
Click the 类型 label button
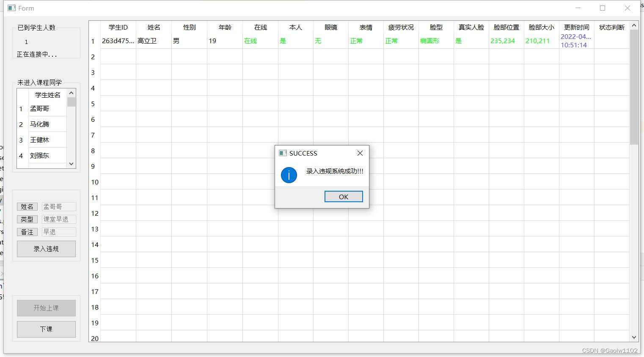27,219
